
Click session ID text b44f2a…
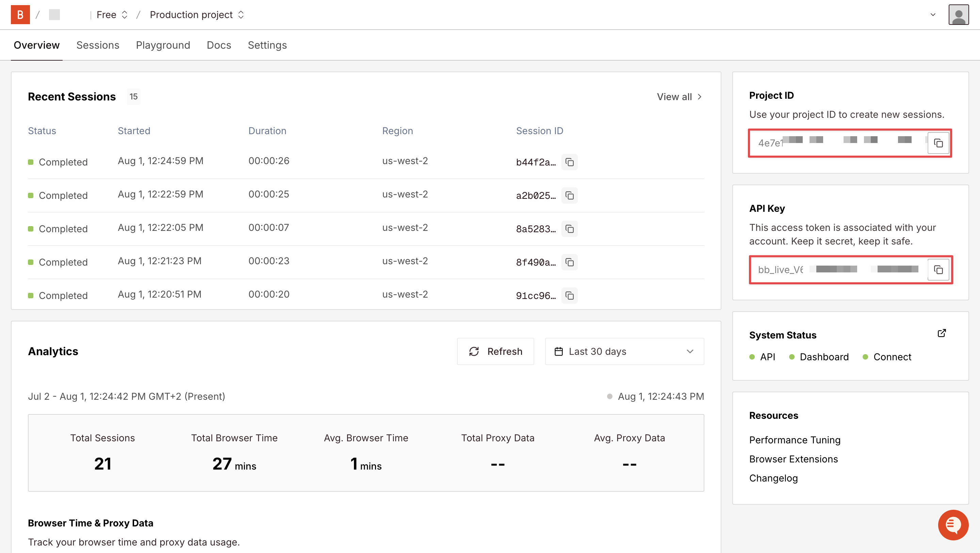point(536,162)
